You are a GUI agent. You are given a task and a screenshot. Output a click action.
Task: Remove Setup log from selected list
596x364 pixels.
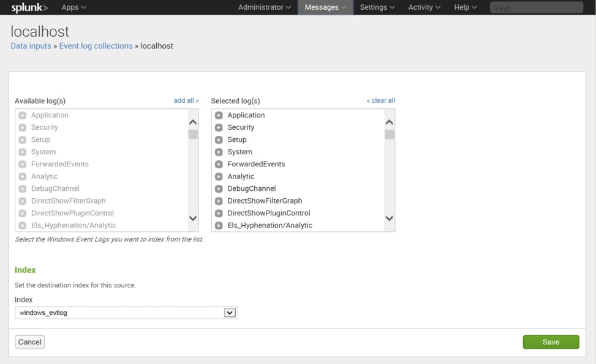219,139
